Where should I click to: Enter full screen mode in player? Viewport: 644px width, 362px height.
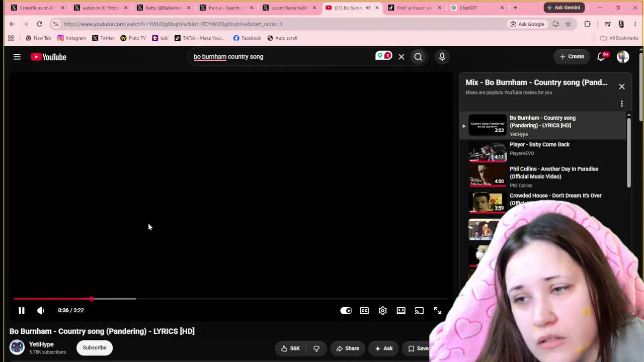click(x=438, y=311)
